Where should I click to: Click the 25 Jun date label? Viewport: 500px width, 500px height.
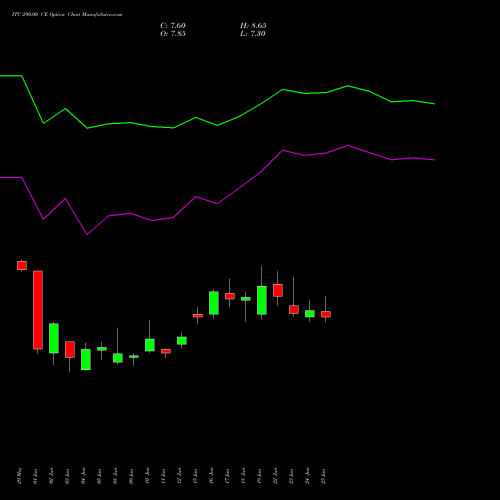click(324, 476)
